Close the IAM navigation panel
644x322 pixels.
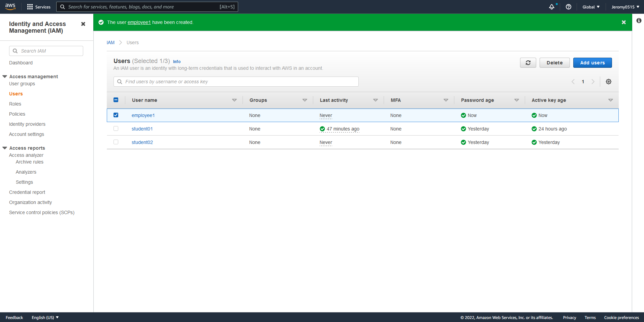click(83, 24)
